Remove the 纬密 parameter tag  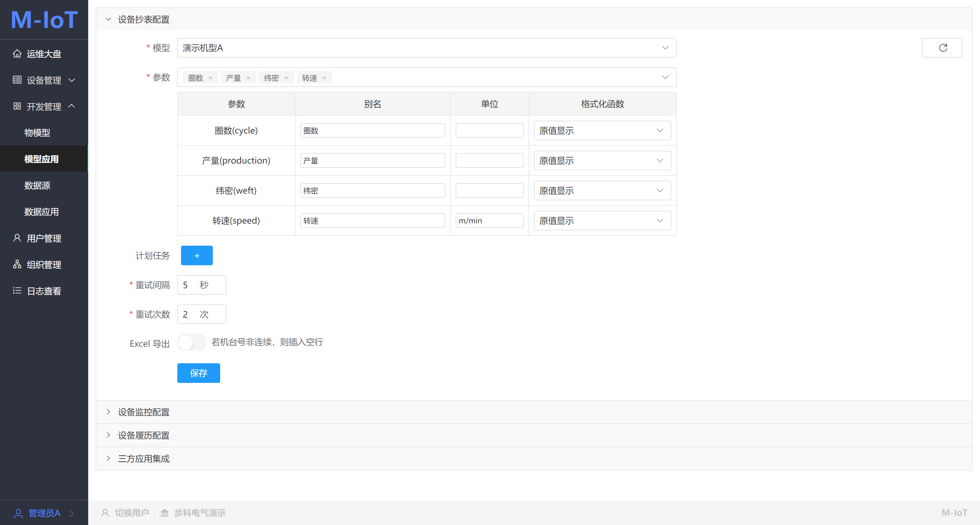(x=286, y=78)
